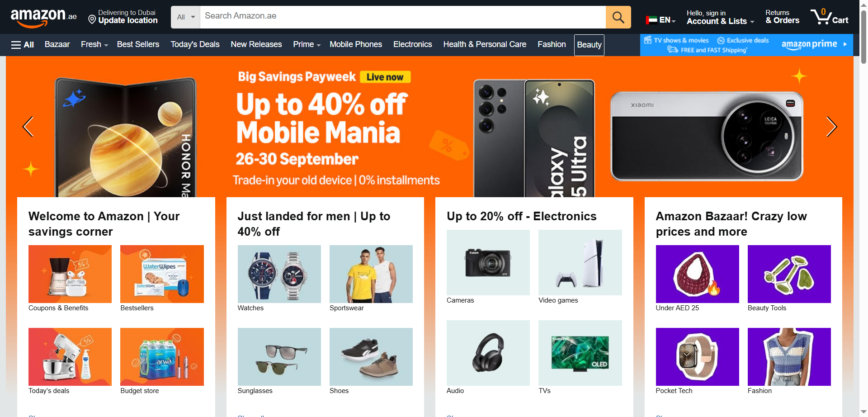Go to the Beauty section
This screenshot has height=417, width=868.
[589, 45]
